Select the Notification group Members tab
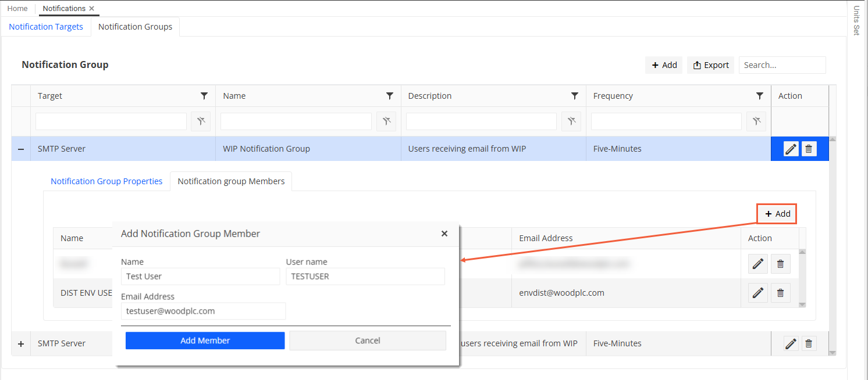This screenshot has width=868, height=380. click(231, 181)
